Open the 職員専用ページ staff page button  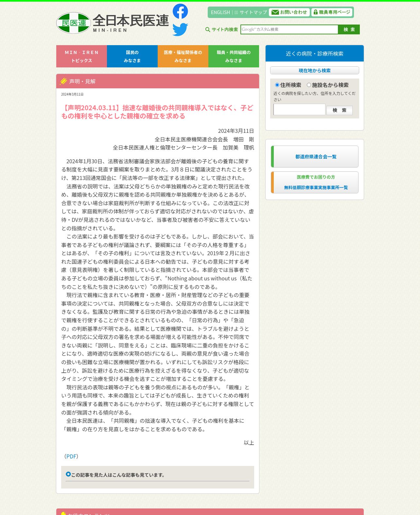tap(332, 12)
